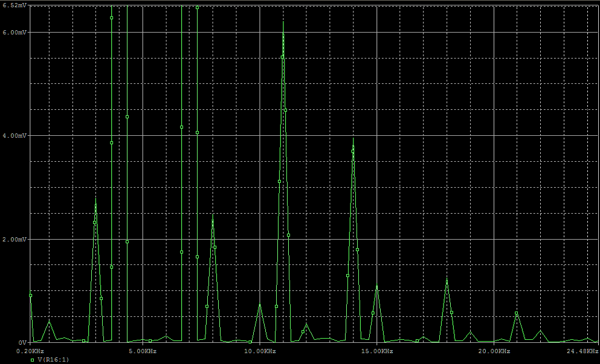
Task: Click the 6.00mV y-axis label
Action: [x=15, y=33]
